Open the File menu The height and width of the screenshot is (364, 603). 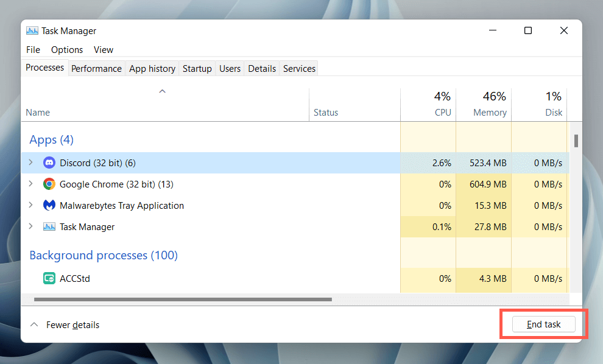coord(33,49)
